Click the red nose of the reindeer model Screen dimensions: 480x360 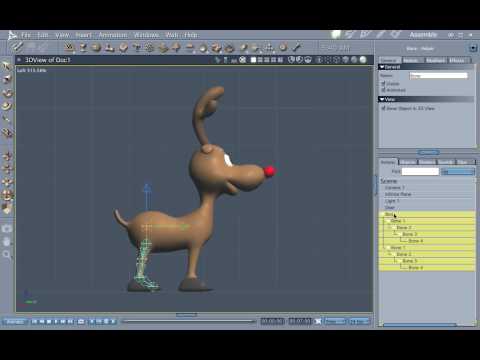click(269, 171)
